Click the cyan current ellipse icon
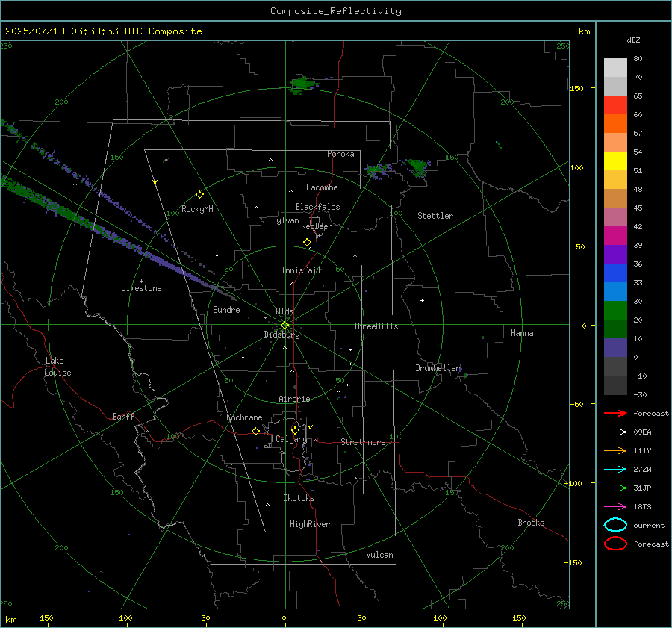Image resolution: width=672 pixels, height=628 pixels. pos(615,525)
